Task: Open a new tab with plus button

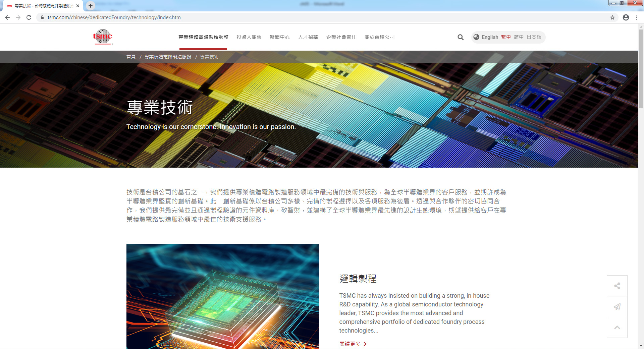Action: point(90,6)
